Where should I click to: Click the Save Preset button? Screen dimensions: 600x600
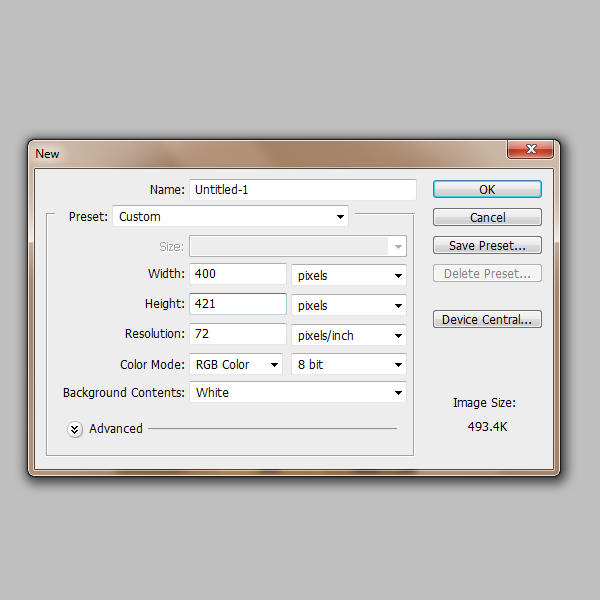487,245
